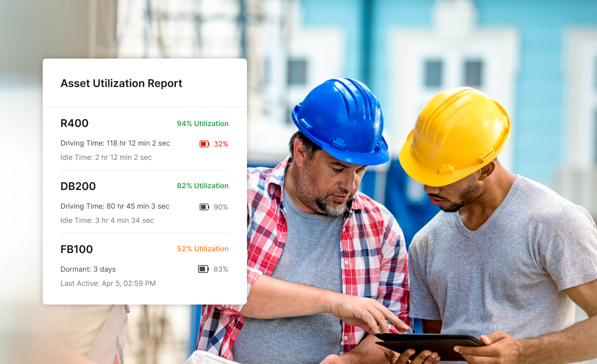Click the red low battery icon for R400
Image resolution: width=597 pixels, height=364 pixels.
pyautogui.click(x=204, y=144)
